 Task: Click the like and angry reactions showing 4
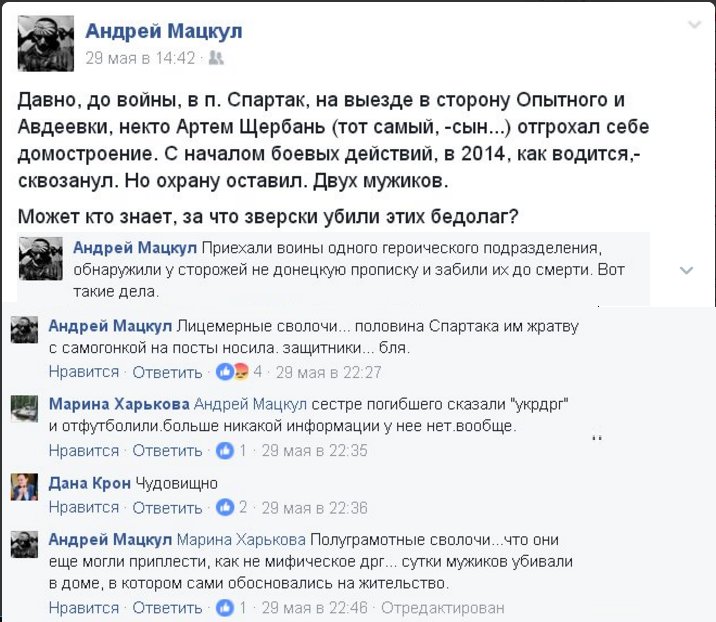tap(233, 372)
